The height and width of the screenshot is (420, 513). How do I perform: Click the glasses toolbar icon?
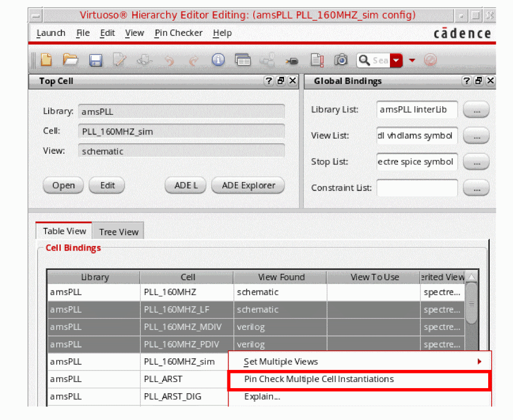[145, 60]
